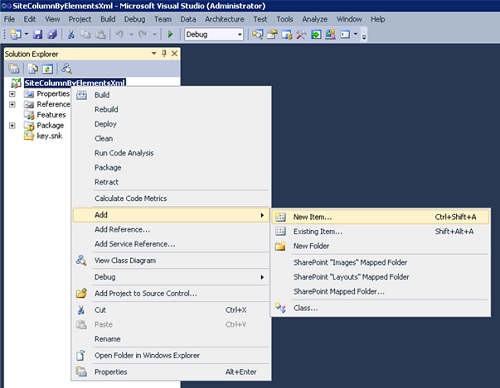Click the Redo toolbar icon

tap(143, 34)
